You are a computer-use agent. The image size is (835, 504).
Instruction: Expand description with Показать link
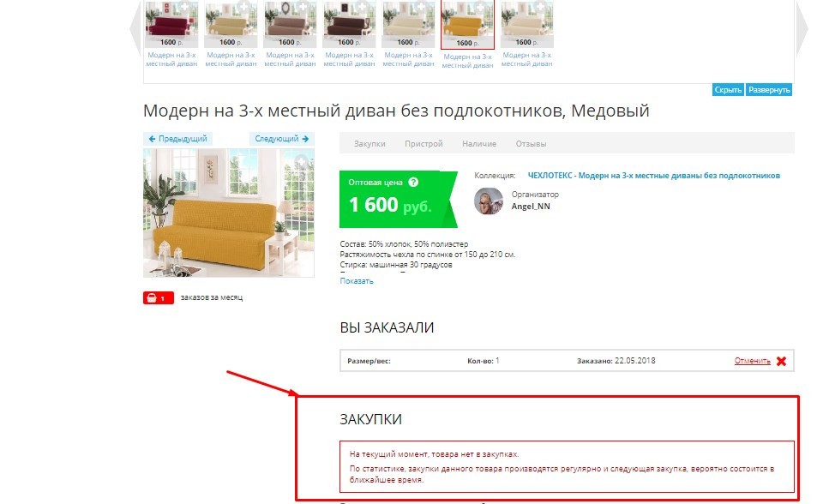click(x=357, y=281)
